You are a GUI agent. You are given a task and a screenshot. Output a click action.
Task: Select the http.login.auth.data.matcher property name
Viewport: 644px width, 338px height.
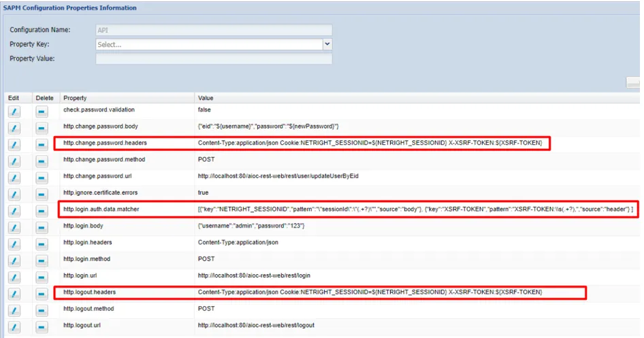[101, 209]
